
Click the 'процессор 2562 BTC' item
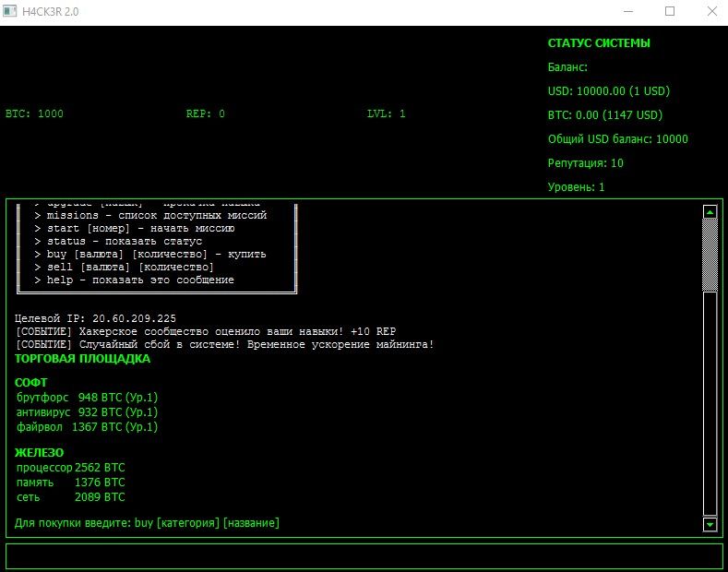click(70, 468)
